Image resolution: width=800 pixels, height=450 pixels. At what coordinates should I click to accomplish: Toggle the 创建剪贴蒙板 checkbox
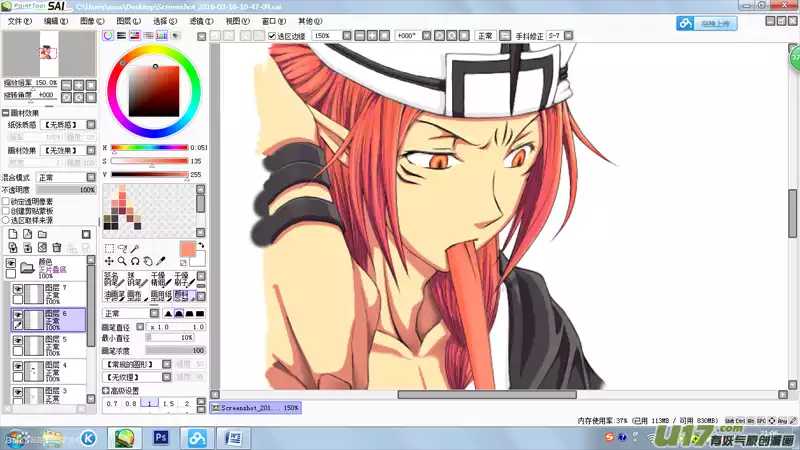point(6,211)
